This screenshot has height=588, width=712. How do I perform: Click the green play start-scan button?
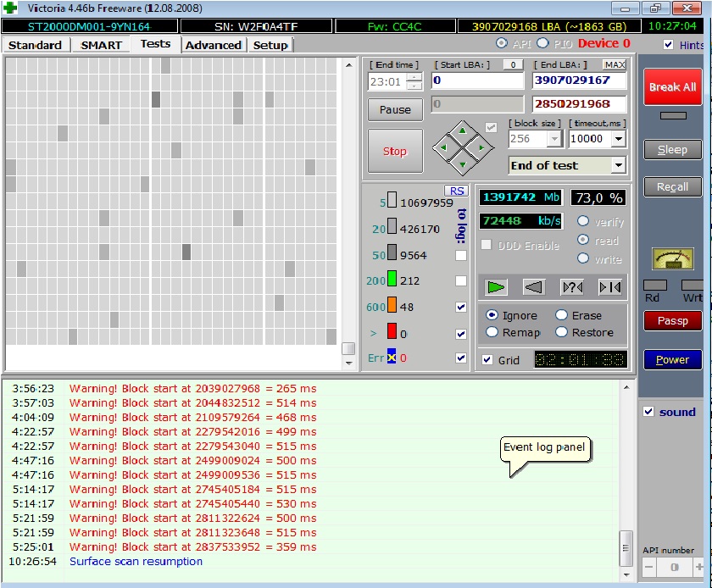pos(495,287)
